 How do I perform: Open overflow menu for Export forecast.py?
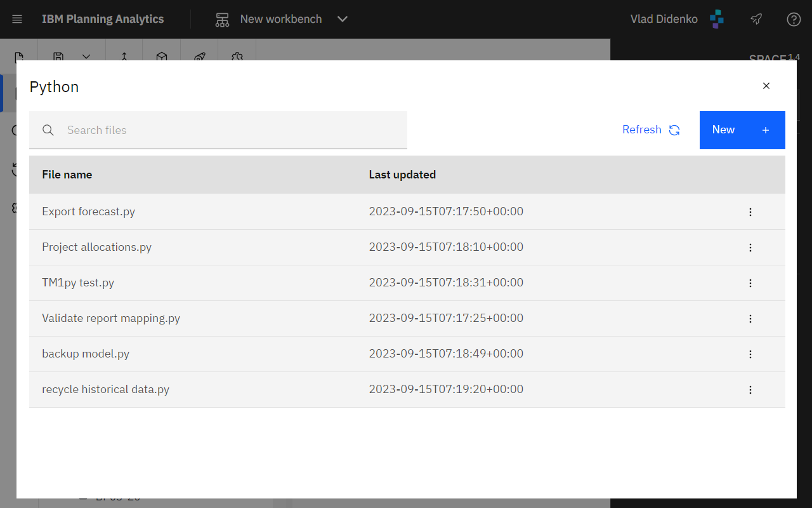point(750,212)
